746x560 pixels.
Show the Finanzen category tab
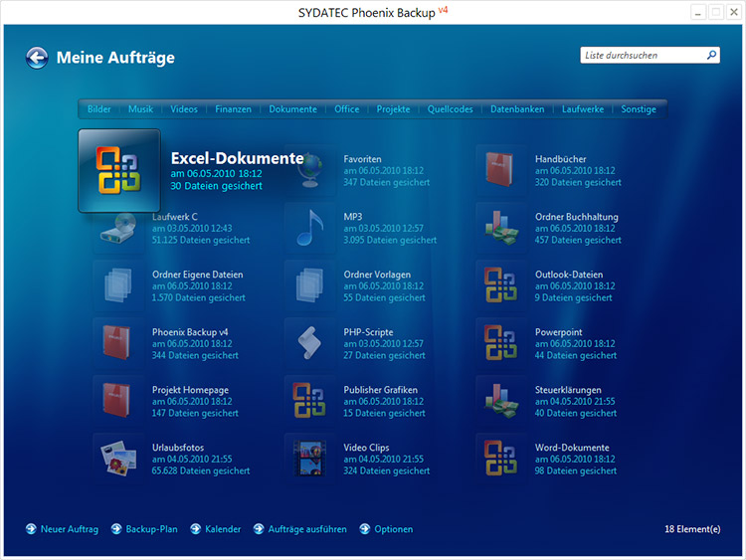[x=233, y=109]
